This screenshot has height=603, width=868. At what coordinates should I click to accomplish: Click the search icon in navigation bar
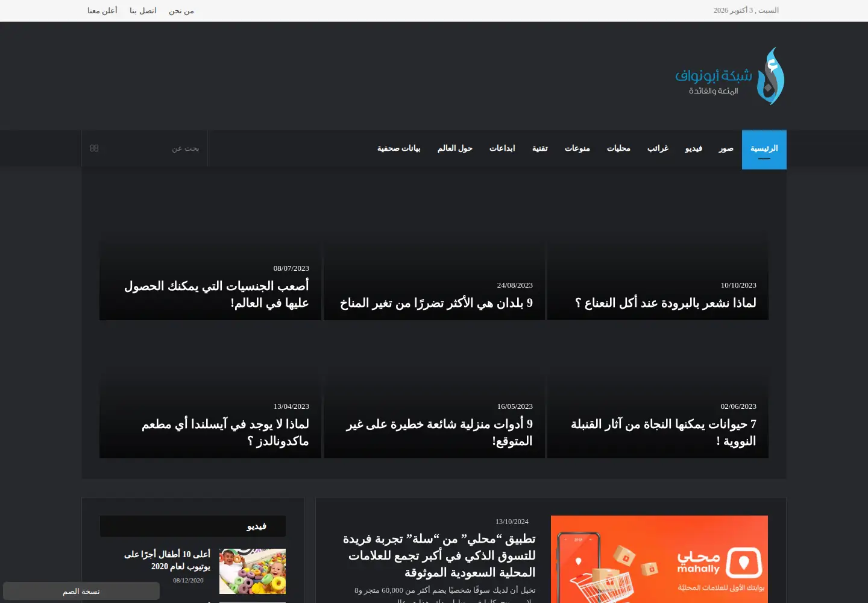click(x=94, y=148)
